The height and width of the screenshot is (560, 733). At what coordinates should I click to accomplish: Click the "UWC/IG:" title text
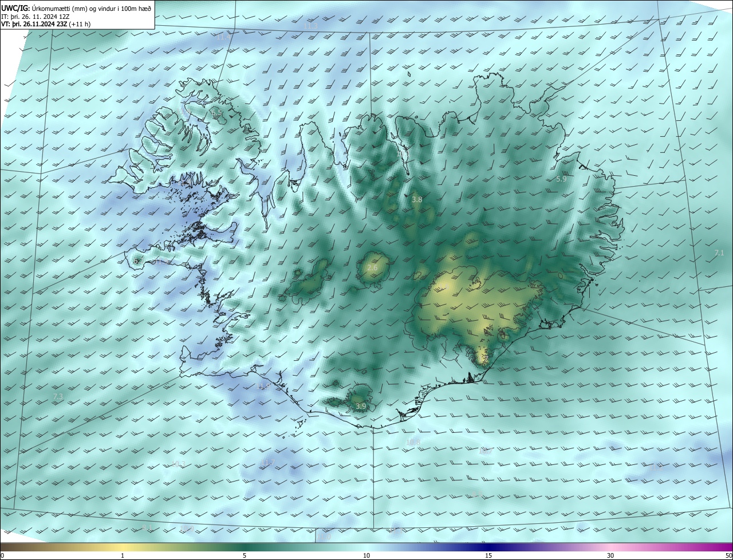[15, 8]
